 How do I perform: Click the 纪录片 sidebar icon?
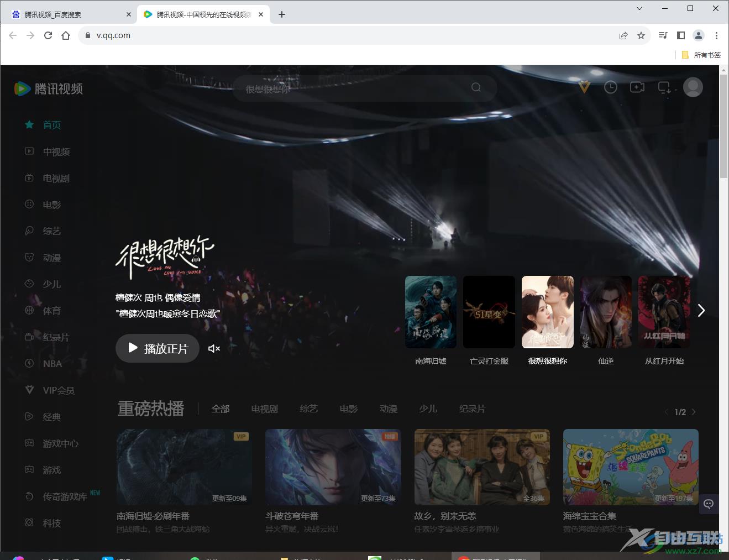pyautogui.click(x=29, y=337)
